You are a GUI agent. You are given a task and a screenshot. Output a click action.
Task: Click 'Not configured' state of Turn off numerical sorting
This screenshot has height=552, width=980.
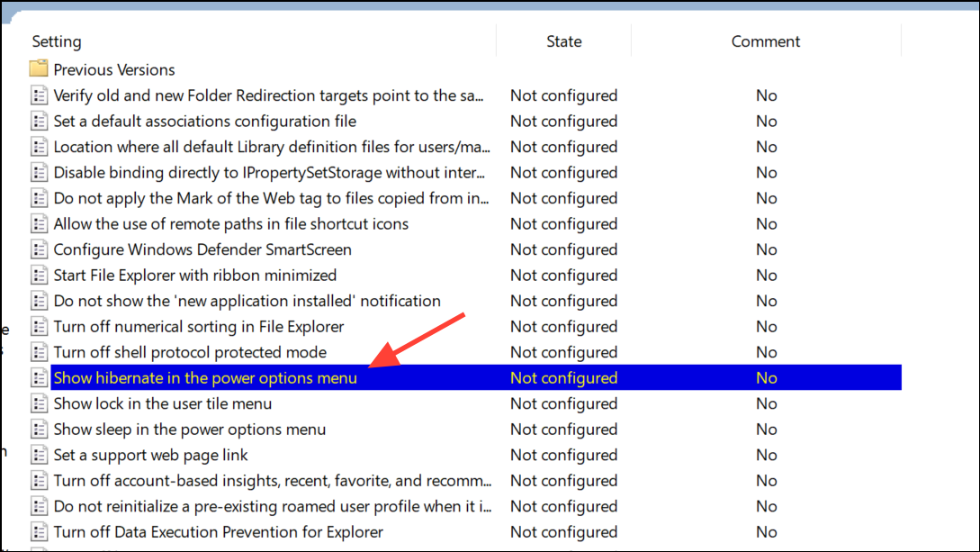click(x=563, y=326)
